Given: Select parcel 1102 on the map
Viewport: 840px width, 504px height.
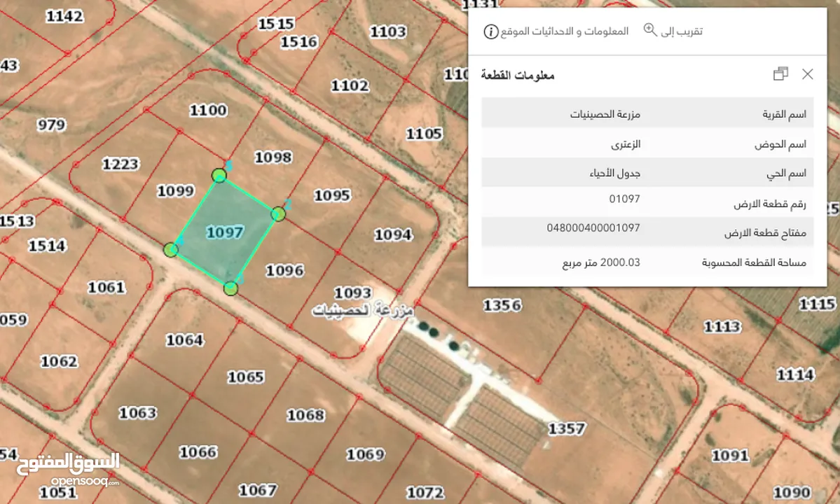Looking at the screenshot, I should [x=350, y=85].
